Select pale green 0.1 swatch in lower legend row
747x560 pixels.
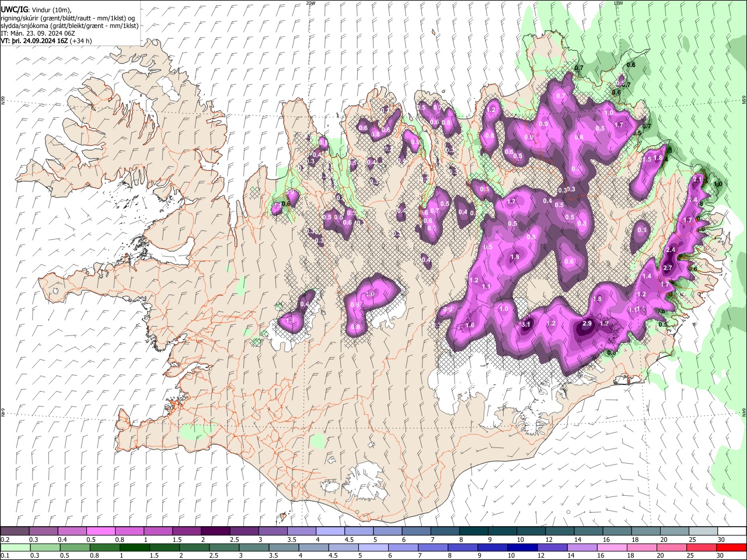[15, 547]
